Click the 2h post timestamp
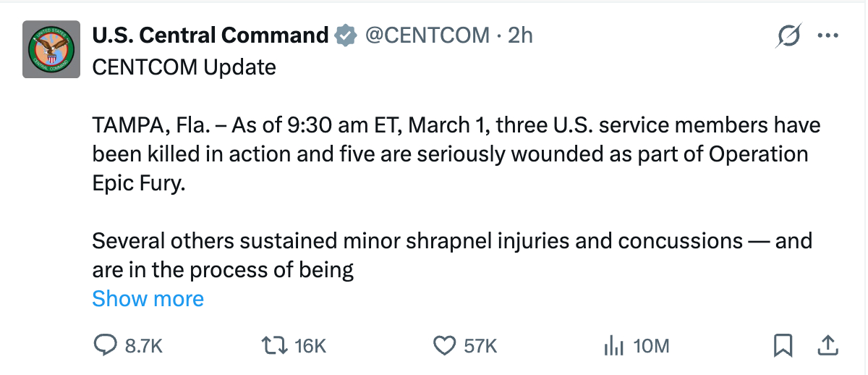 pos(520,35)
